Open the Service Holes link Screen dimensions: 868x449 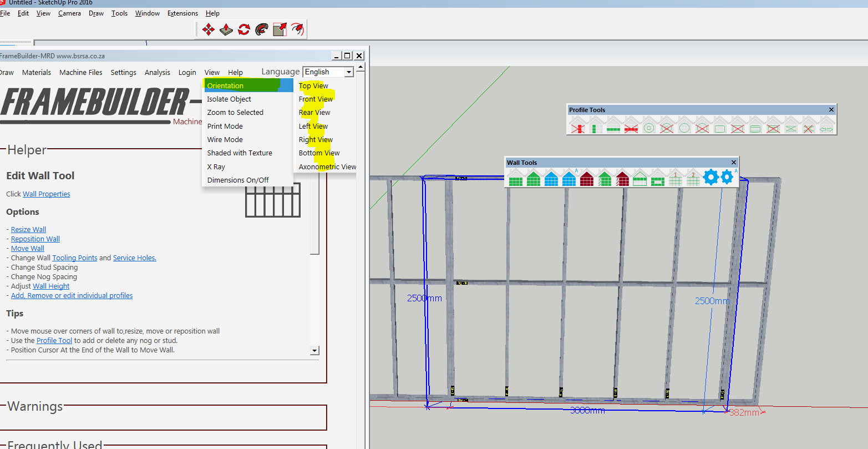click(135, 258)
